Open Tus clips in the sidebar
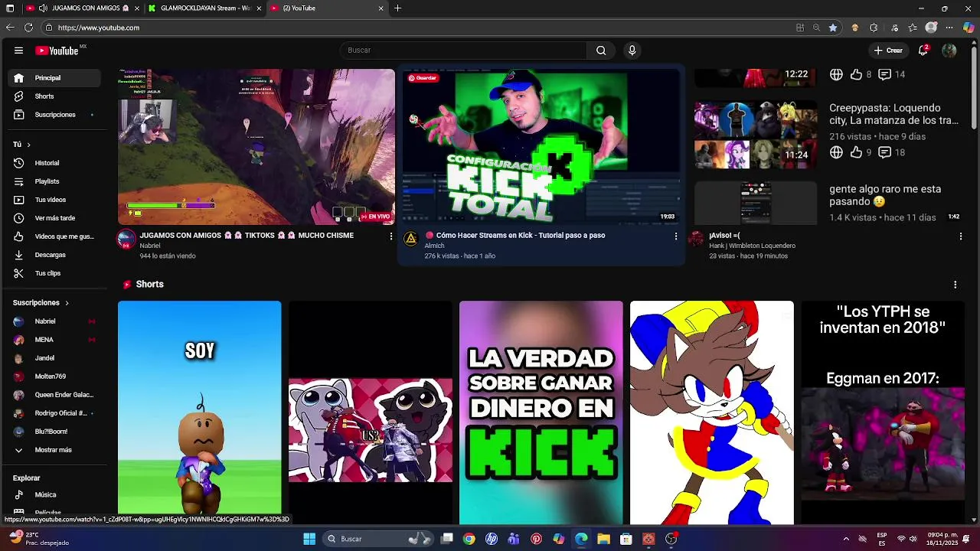This screenshot has width=980, height=551. (x=54, y=273)
